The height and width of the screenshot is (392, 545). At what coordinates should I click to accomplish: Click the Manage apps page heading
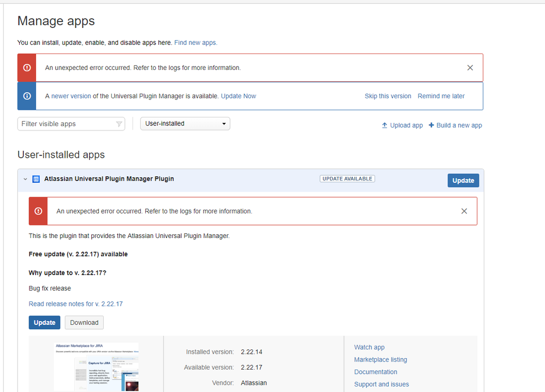56,21
